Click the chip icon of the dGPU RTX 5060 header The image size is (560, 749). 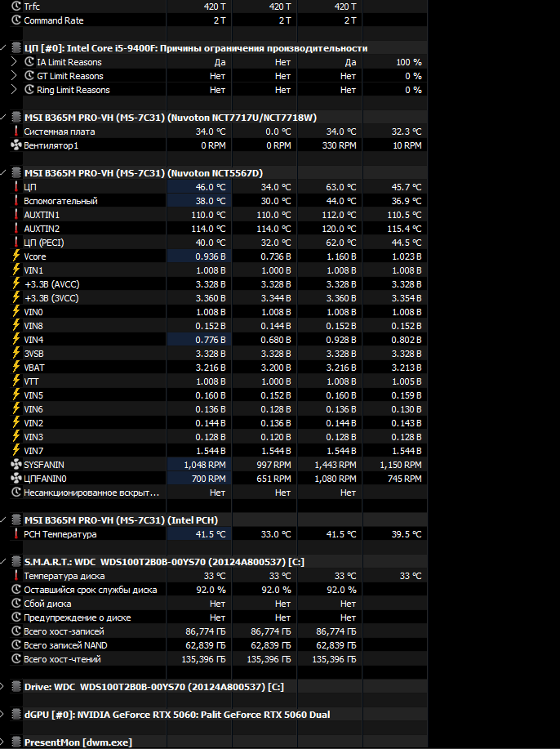coord(16,715)
